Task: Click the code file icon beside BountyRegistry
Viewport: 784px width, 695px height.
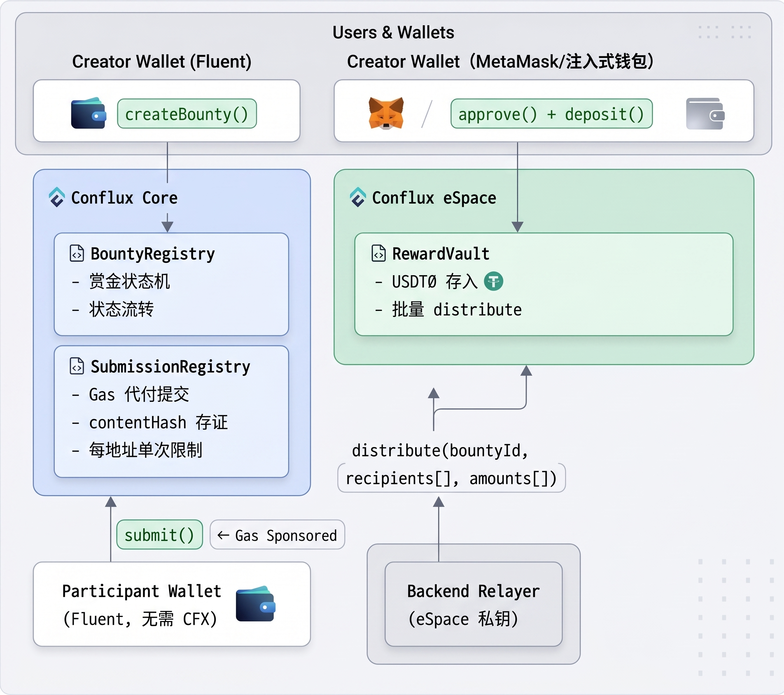Action: [x=77, y=254]
